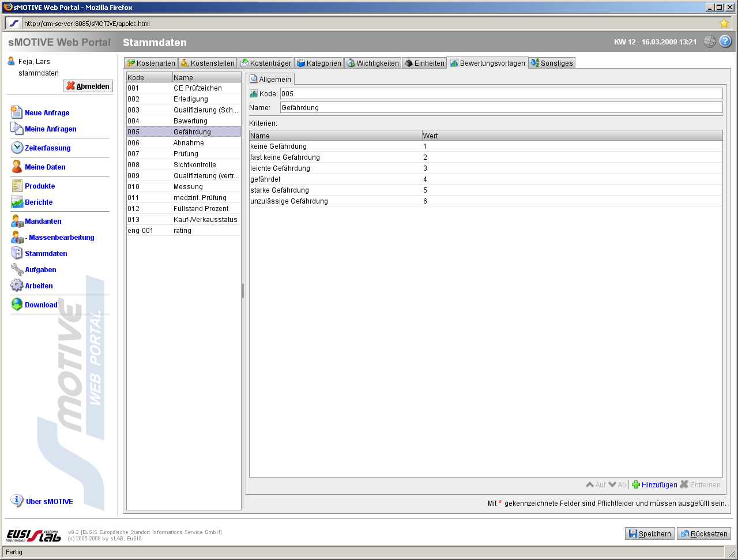Select row eng-001 rating
The height and width of the screenshot is (560, 738).
pyautogui.click(x=184, y=231)
